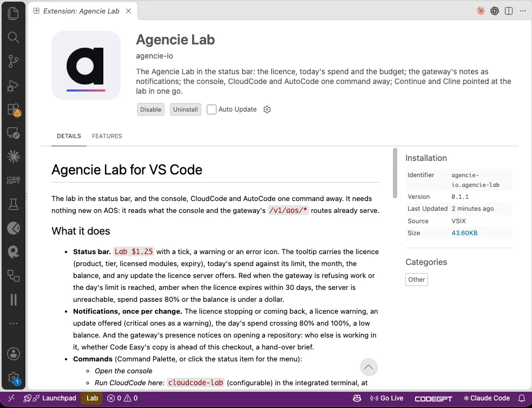Viewport: 532px width, 408px height.
Task: Show errors and warnings in status bar
Action: click(x=122, y=398)
